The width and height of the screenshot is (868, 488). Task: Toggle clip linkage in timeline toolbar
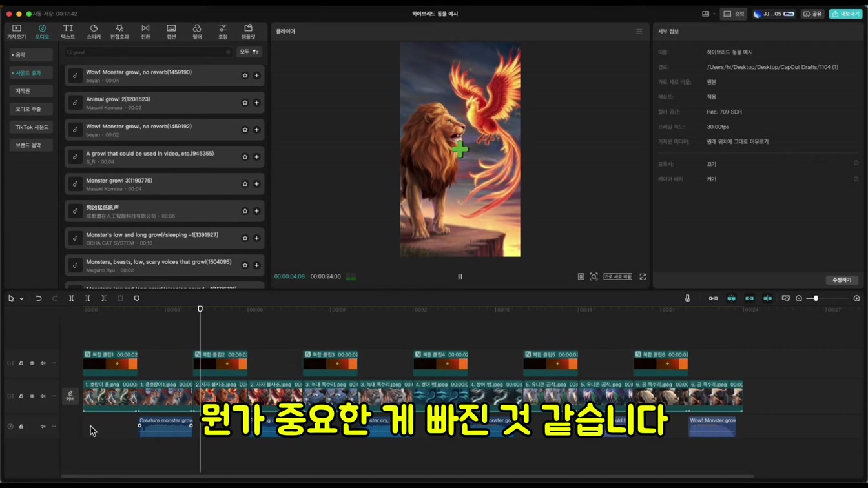tap(749, 298)
